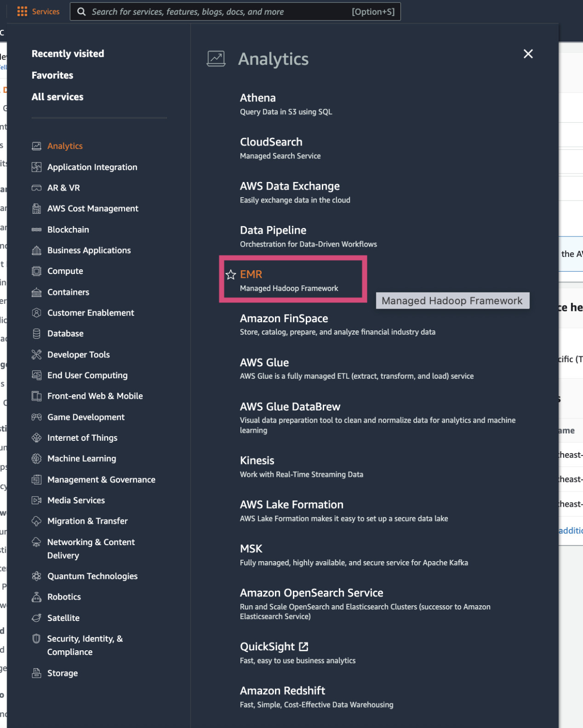Click the Blockchain category icon
This screenshot has width=583, height=728.
point(37,229)
